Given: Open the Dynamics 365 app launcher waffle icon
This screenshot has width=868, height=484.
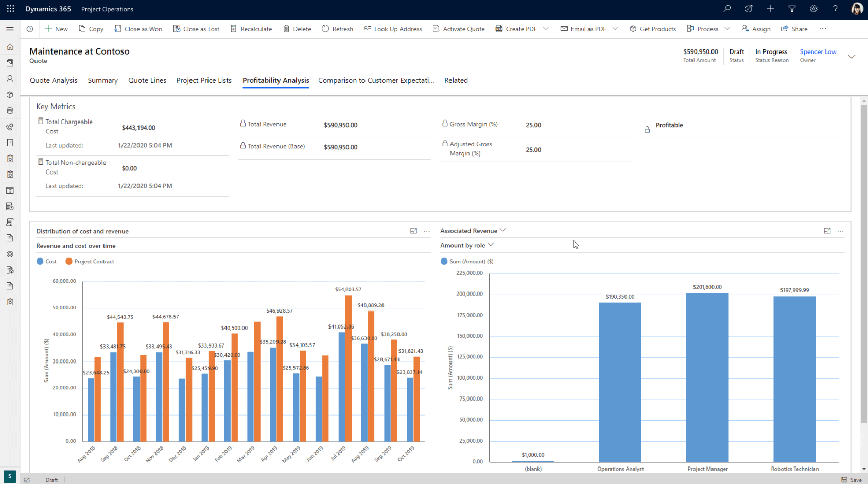Looking at the screenshot, I should [x=10, y=9].
